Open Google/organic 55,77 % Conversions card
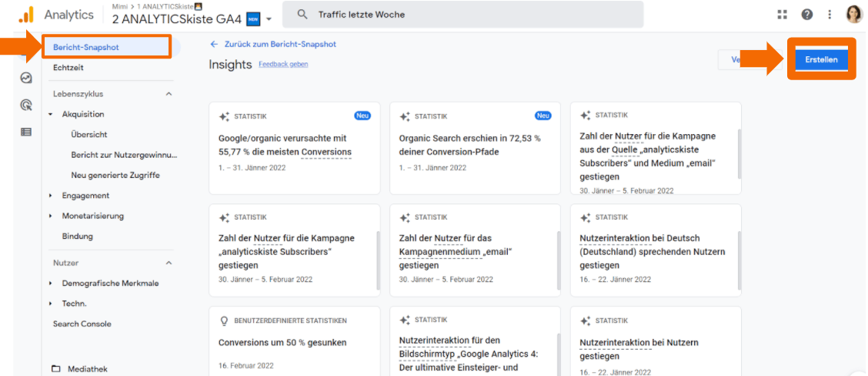The height and width of the screenshot is (376, 868). [x=295, y=148]
